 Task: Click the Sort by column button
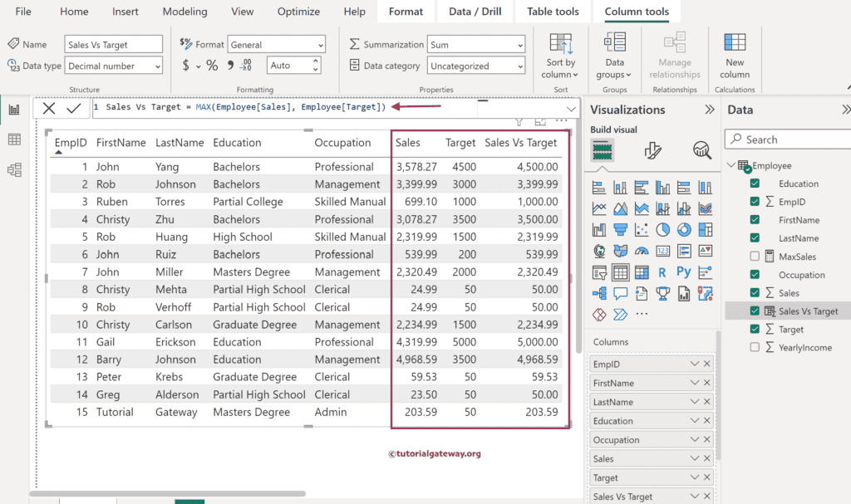(561, 56)
